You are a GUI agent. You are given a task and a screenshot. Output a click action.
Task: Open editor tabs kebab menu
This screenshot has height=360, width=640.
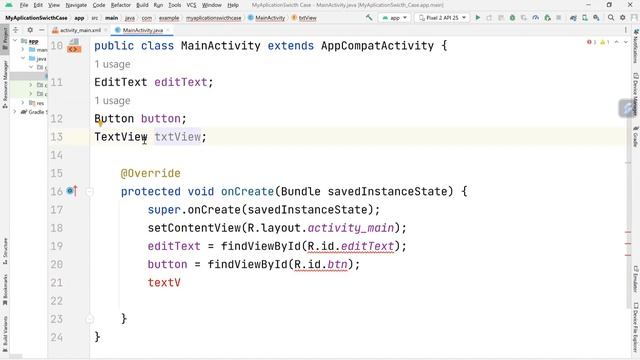point(625,30)
